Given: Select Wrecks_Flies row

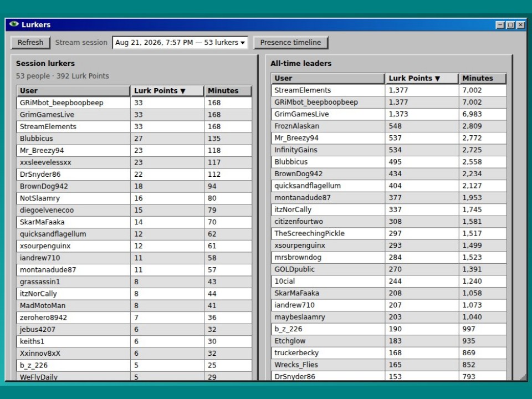Looking at the screenshot, I should (389, 365).
